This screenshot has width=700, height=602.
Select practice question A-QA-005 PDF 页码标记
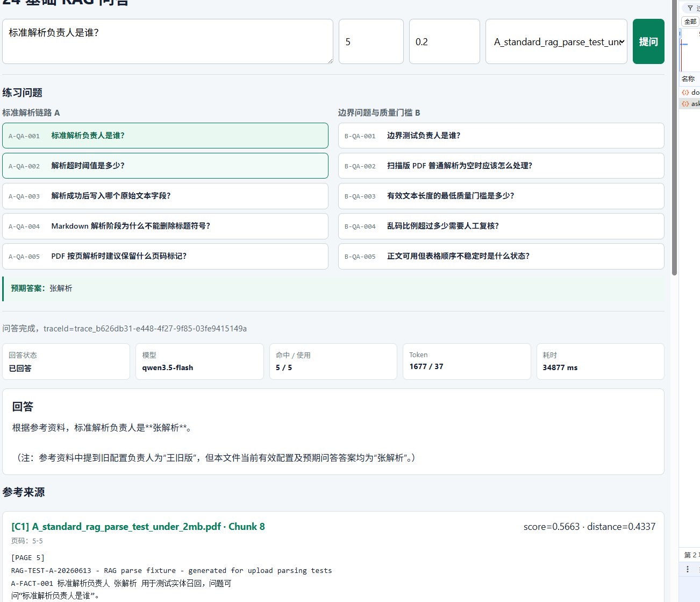click(165, 256)
